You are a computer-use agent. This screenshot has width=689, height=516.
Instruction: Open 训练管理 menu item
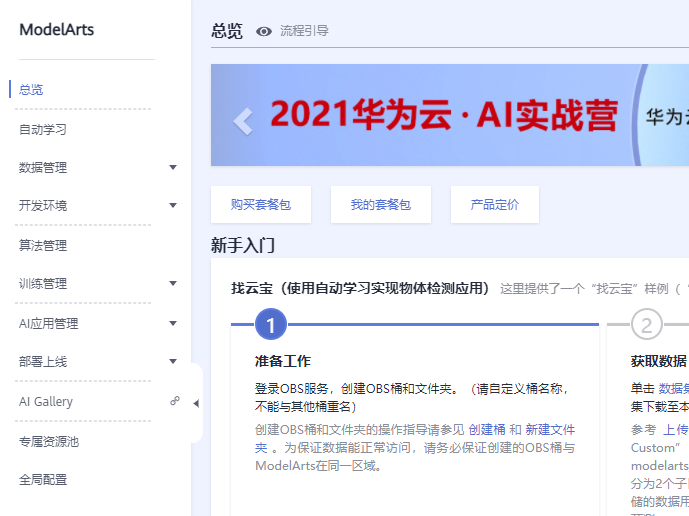click(43, 283)
